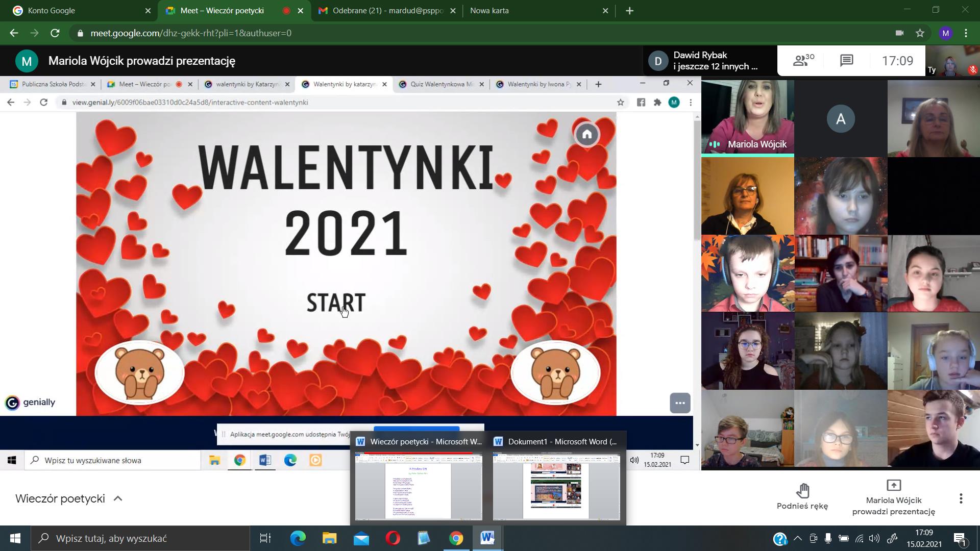
Task: Expand Wieczór poetycki meeting details chevron
Action: coord(118,498)
